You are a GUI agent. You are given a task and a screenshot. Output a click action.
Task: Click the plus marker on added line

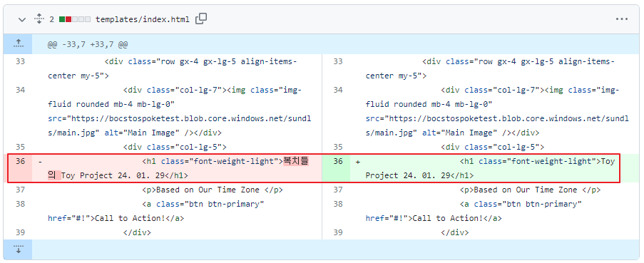coord(358,162)
